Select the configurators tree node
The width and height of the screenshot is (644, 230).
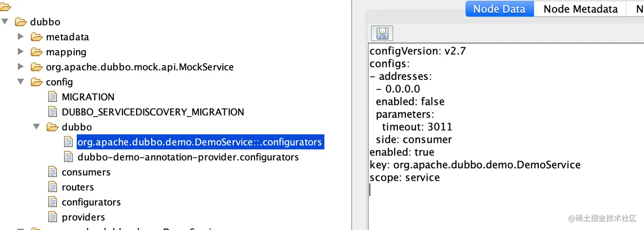tap(91, 202)
